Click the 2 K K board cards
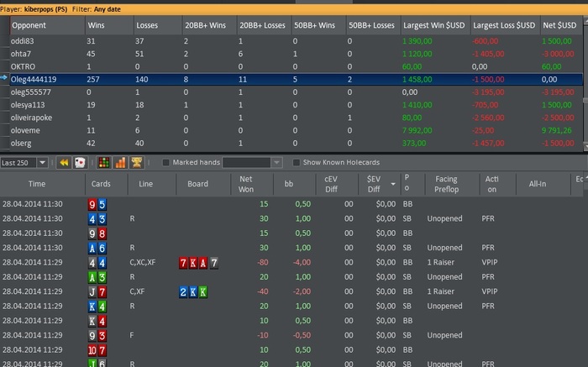 click(x=193, y=292)
